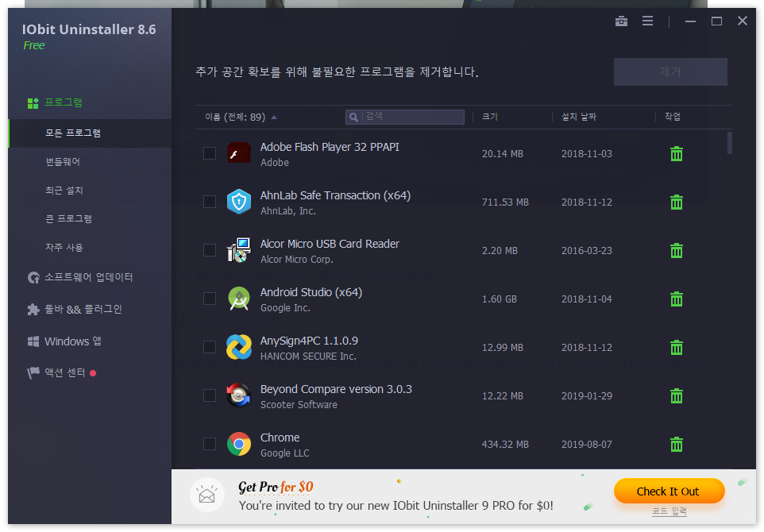Screen dimensions: 764x532
Task: Click the 소프트웨어 업데이터 refresh icon
Action: 33,278
